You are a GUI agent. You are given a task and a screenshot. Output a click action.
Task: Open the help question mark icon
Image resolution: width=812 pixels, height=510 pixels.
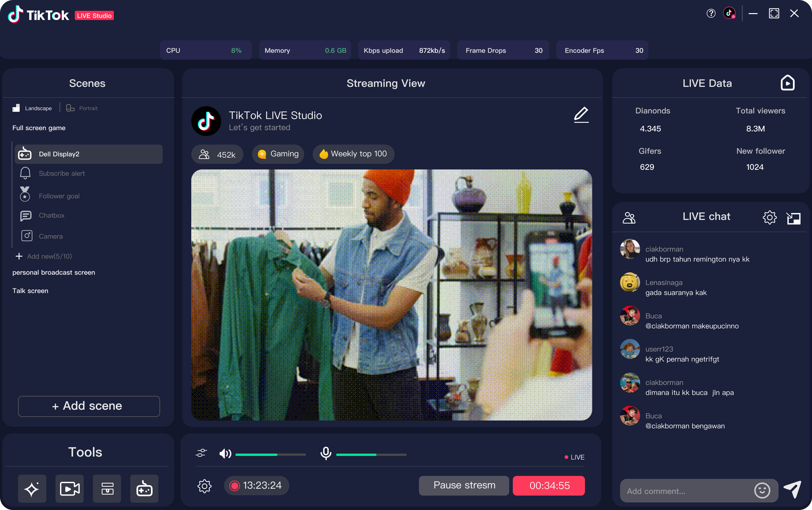(711, 13)
